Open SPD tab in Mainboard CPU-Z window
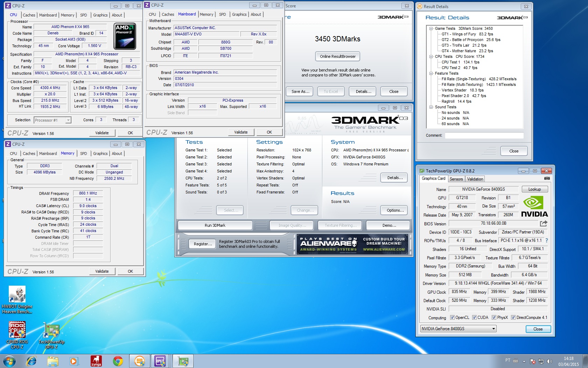 pos(222,14)
